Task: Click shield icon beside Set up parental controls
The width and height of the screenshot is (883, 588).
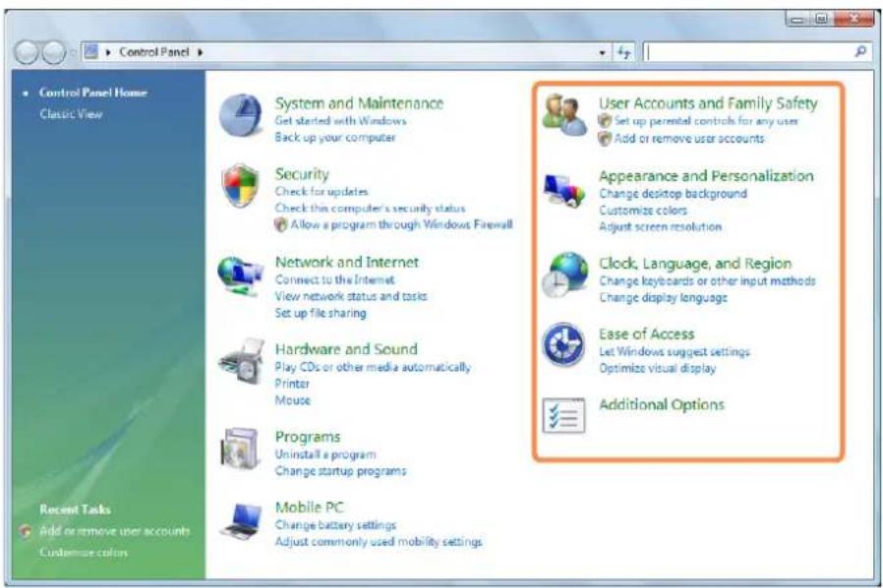Action: point(605,121)
